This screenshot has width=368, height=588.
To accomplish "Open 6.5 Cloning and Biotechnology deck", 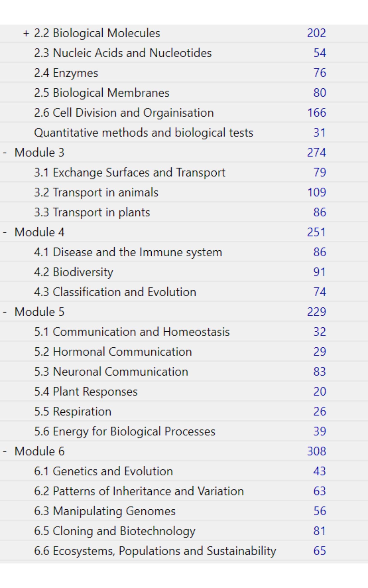I will point(115,531).
